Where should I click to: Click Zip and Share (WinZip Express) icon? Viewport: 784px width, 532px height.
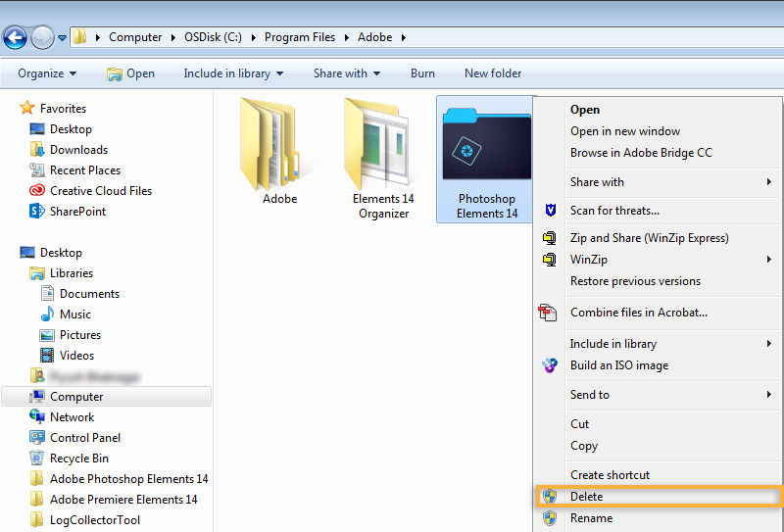550,238
